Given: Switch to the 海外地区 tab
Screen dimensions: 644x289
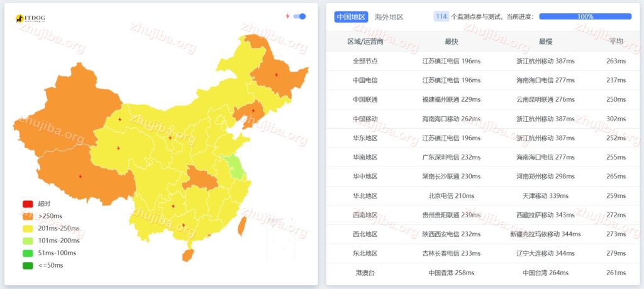Looking at the screenshot, I should pos(389,17).
